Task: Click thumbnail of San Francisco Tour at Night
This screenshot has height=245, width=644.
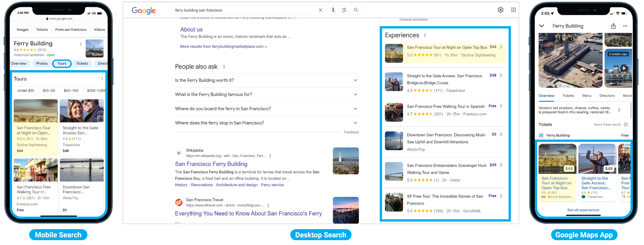Action: [394, 54]
